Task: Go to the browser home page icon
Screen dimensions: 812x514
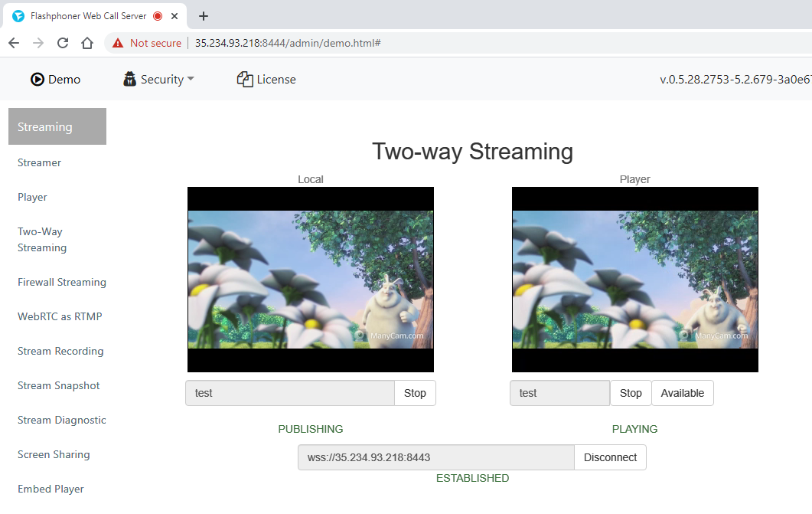Action: 87,43
